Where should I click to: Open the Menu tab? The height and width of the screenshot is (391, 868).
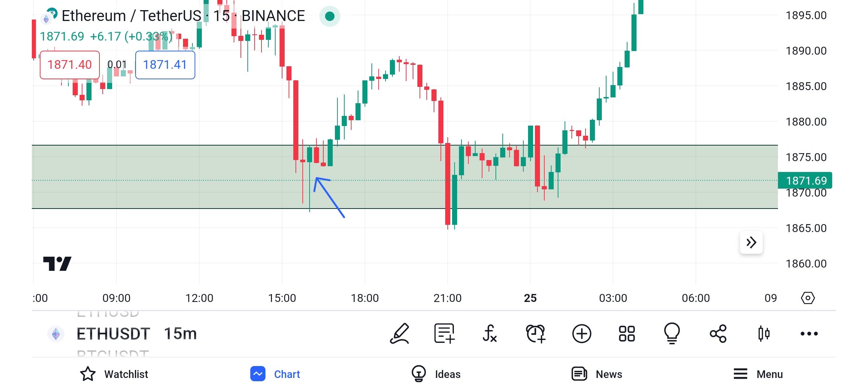coord(758,374)
